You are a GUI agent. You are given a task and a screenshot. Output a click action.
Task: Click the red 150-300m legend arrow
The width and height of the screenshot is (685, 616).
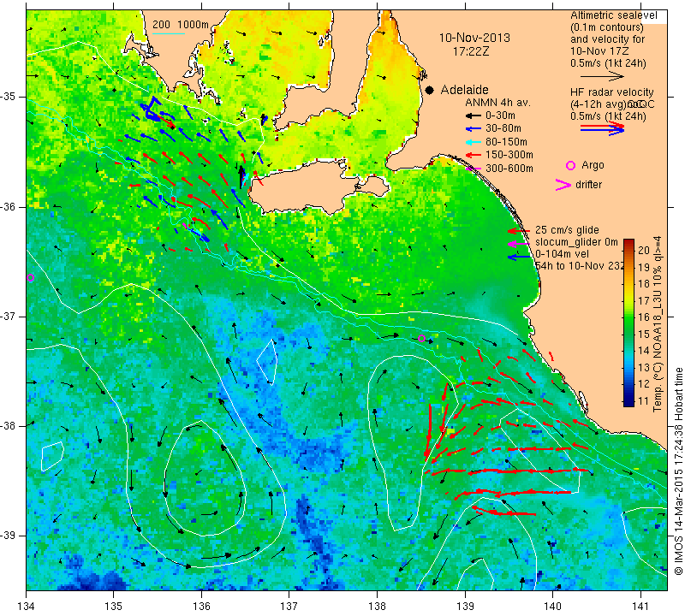[473, 155]
